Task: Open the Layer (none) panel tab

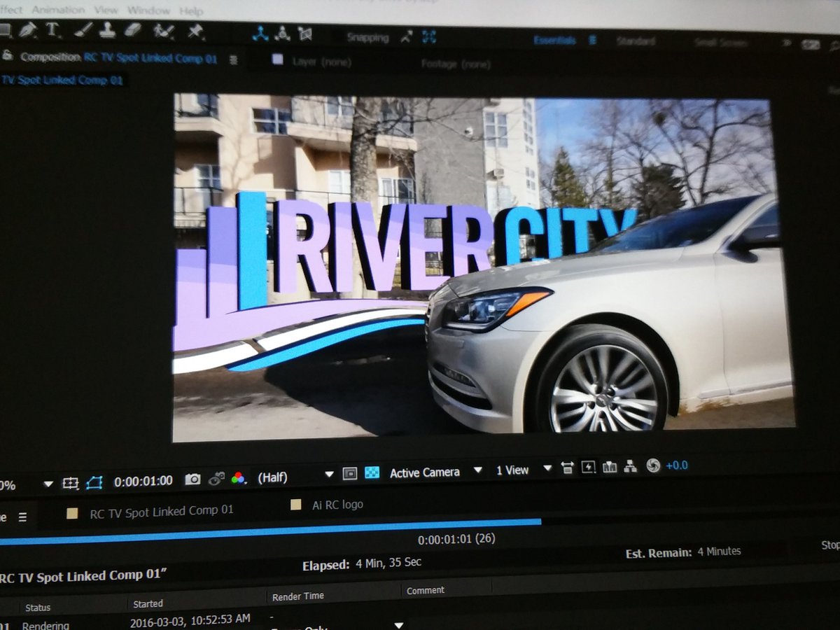Action: click(321, 62)
